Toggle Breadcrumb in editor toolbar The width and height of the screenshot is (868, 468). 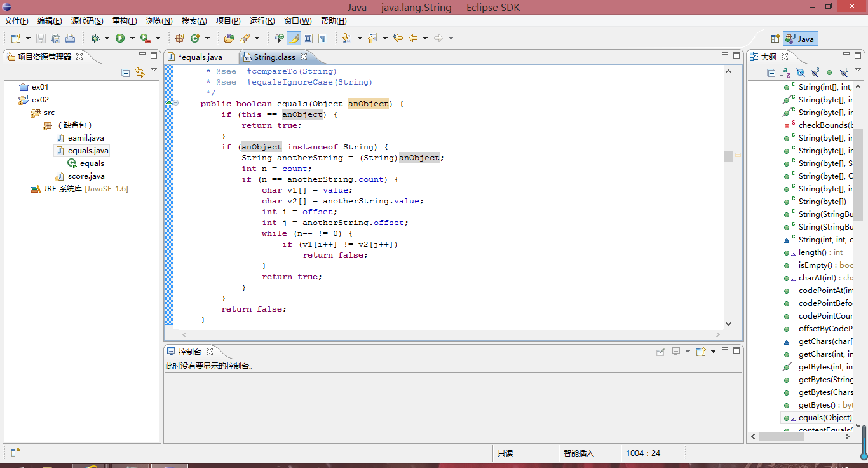279,38
